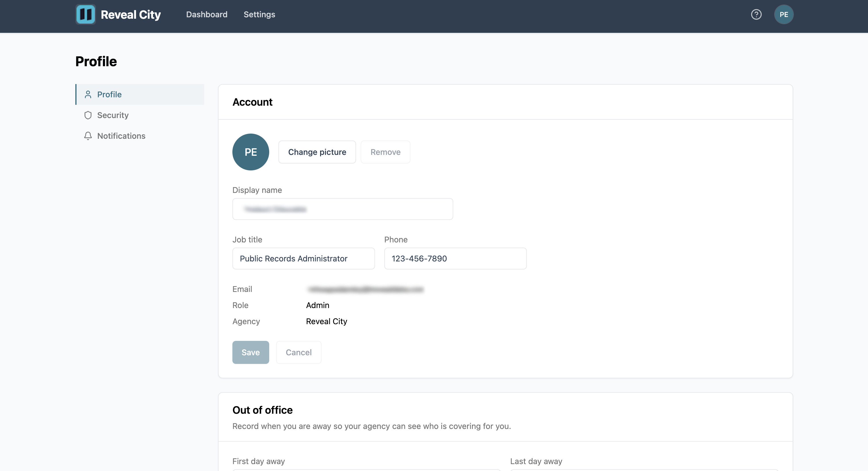Click the Reveal City brand name
This screenshot has width=868, height=471.
pos(131,14)
